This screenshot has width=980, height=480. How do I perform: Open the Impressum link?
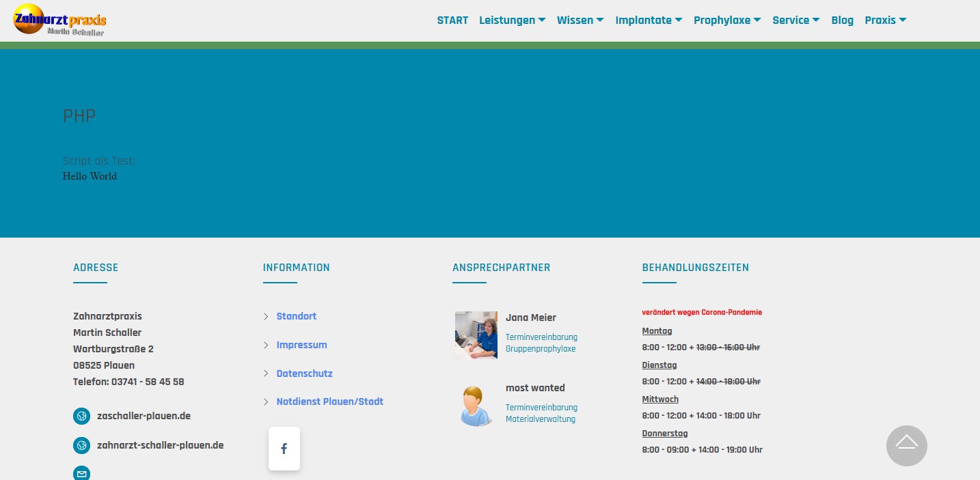point(301,345)
